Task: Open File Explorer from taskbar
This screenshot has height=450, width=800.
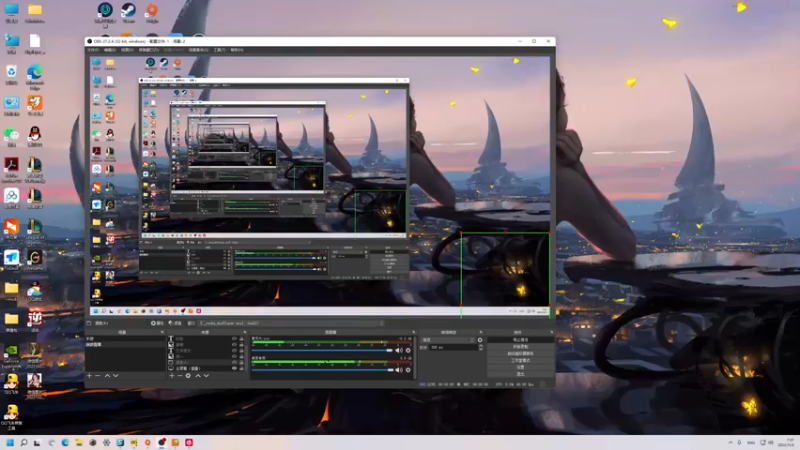Action: (79, 442)
